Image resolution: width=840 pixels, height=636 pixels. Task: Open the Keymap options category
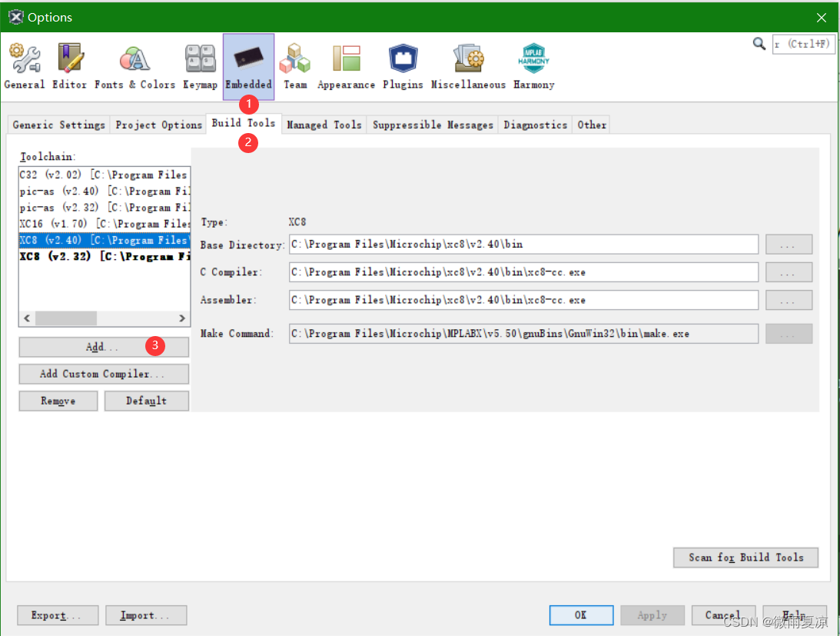click(x=201, y=66)
